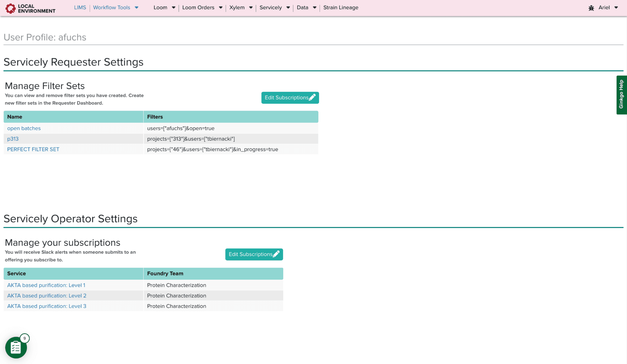Open the PERFECT FILTER SET link
The height and width of the screenshot is (364, 627).
[33, 149]
